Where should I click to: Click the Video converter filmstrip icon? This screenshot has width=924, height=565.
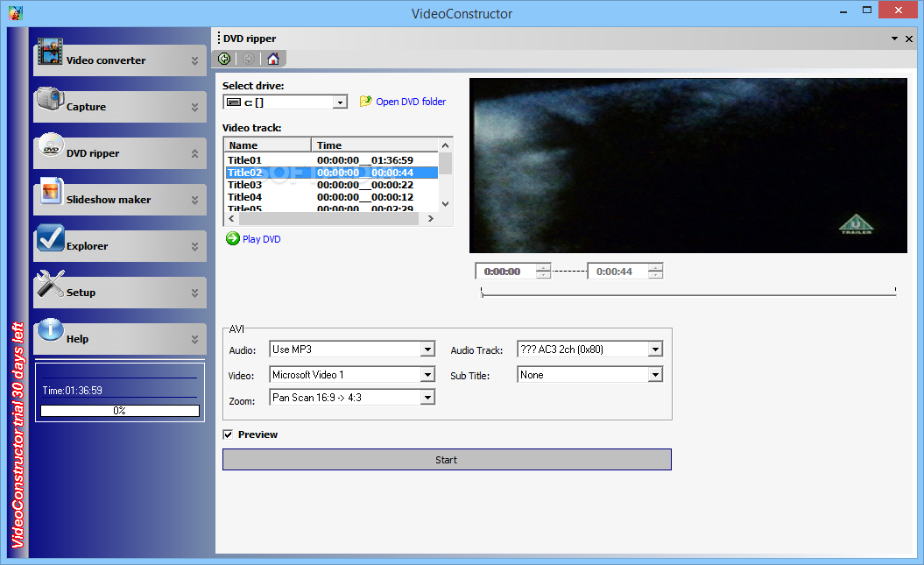tap(50, 52)
